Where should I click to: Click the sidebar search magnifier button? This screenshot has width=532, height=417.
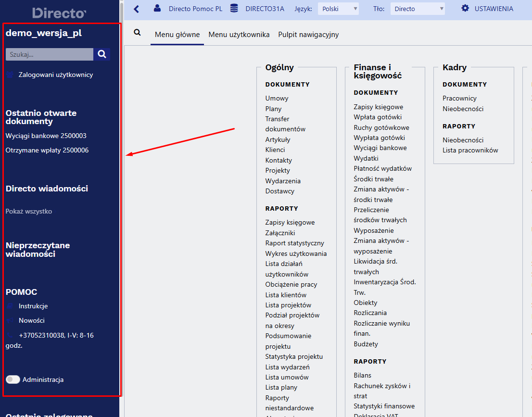coord(102,54)
